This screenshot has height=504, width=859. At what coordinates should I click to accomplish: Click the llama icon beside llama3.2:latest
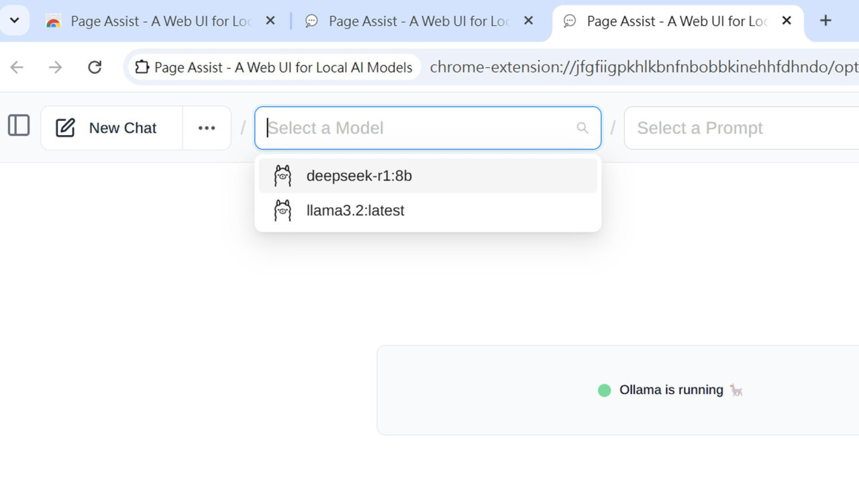click(x=283, y=211)
